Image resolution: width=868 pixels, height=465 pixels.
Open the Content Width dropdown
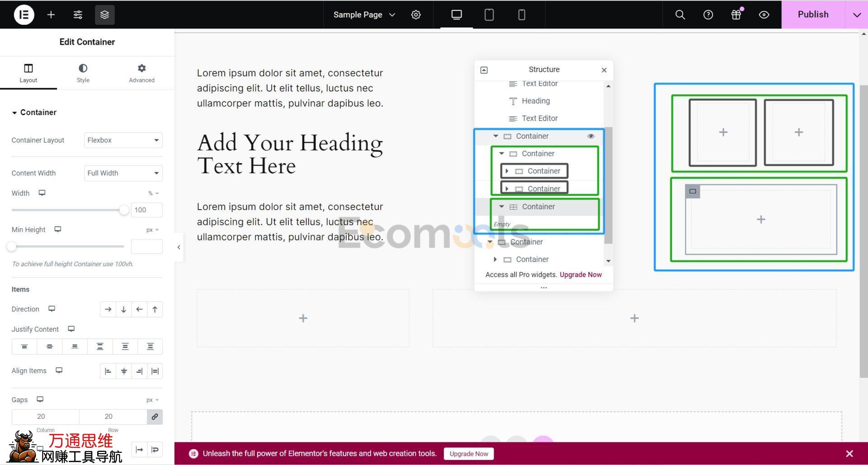123,173
